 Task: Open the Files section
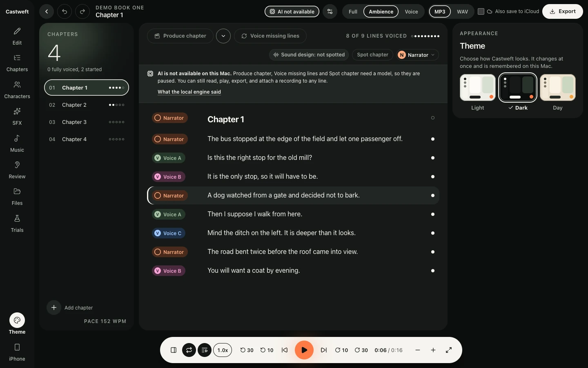coord(17,197)
